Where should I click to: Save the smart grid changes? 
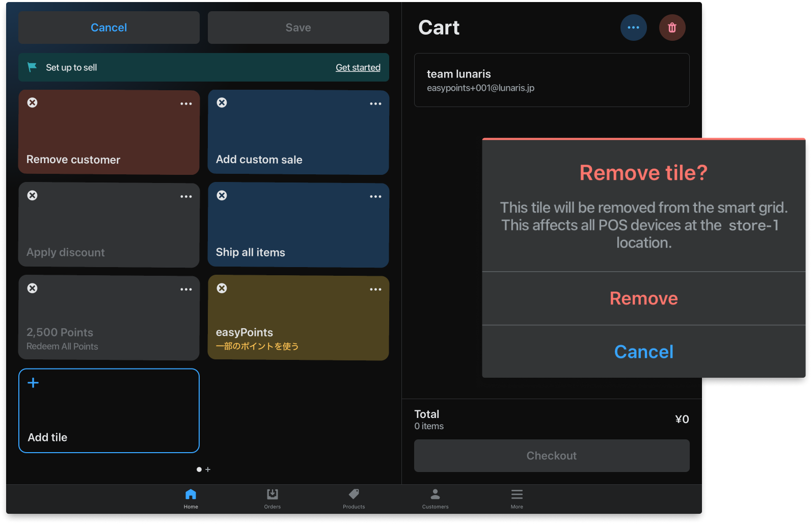point(299,28)
